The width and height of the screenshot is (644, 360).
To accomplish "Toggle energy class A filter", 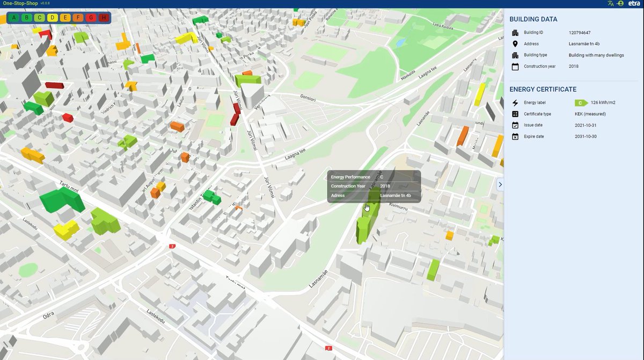I will pyautogui.click(x=13, y=17).
